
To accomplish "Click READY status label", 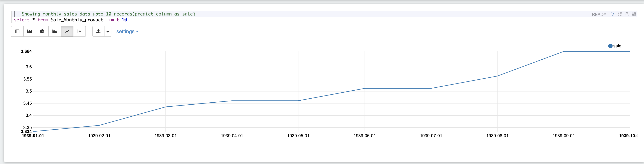I will [599, 14].
